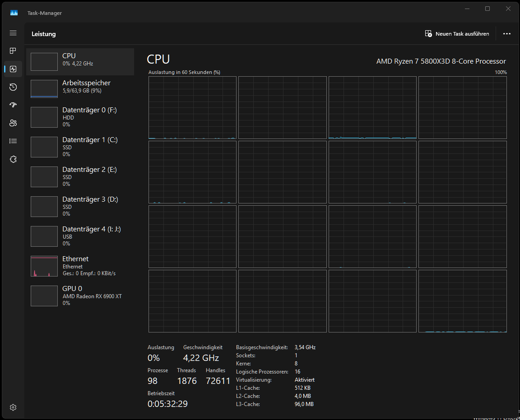
Task: Open the Services puzzle-piece icon
Action: tap(13, 159)
